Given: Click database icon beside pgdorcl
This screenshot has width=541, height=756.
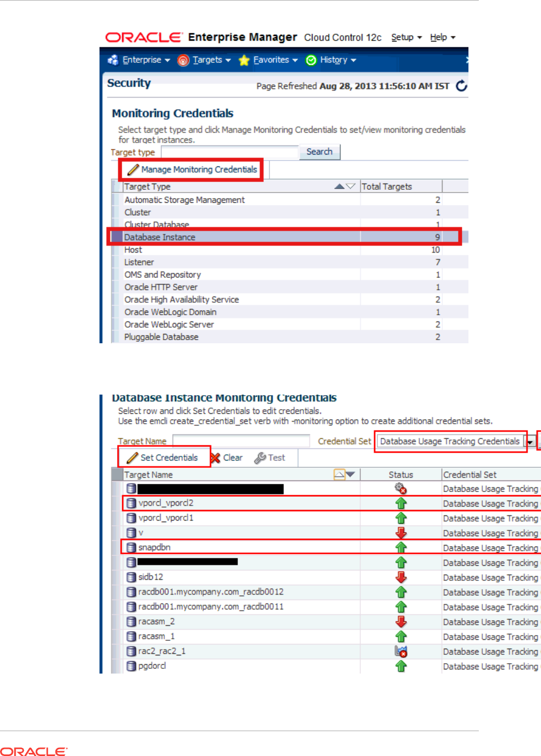Looking at the screenshot, I should 132,666.
